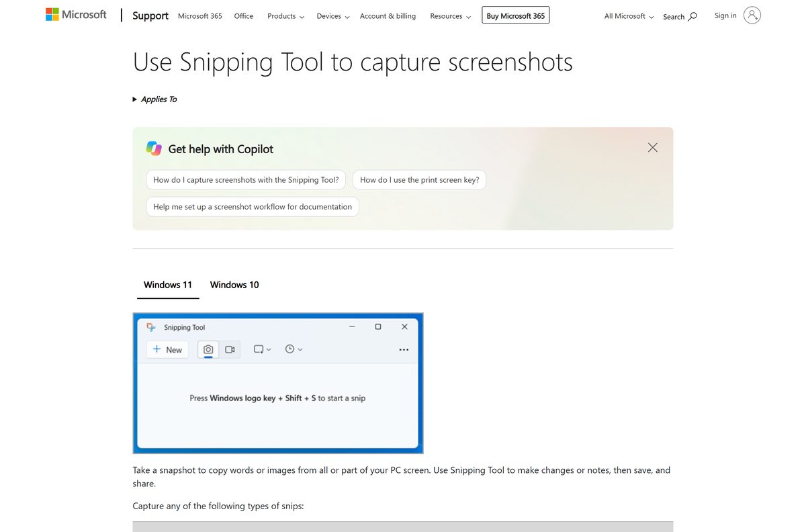The image size is (806, 532).
Task: Expand the Applies To disclosure triangle
Action: pyautogui.click(x=135, y=99)
